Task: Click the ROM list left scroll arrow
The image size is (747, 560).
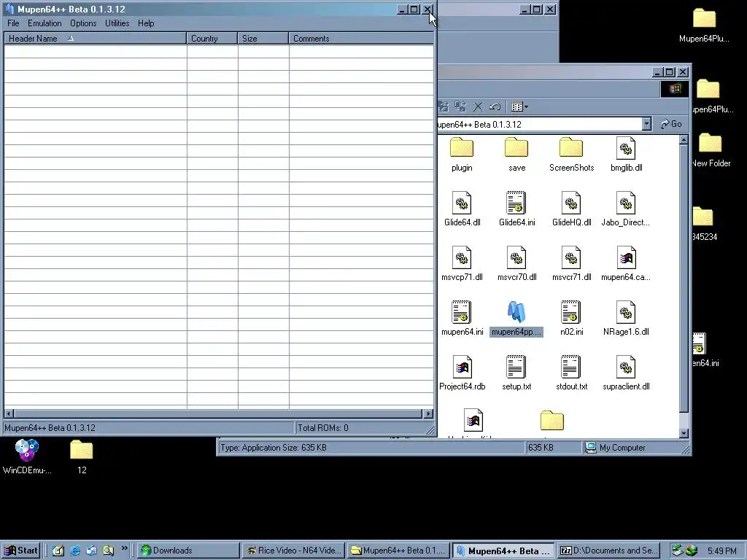Action: click(9, 413)
